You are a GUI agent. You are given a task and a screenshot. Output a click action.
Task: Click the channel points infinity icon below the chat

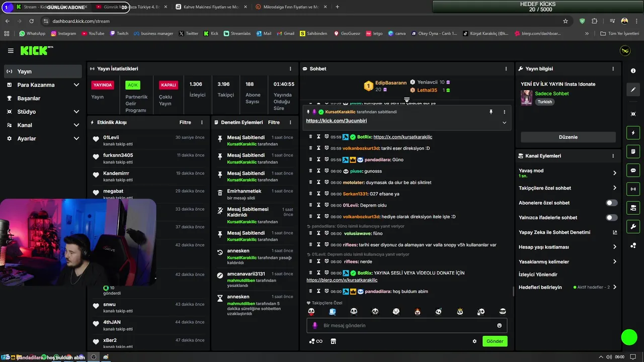click(x=315, y=341)
